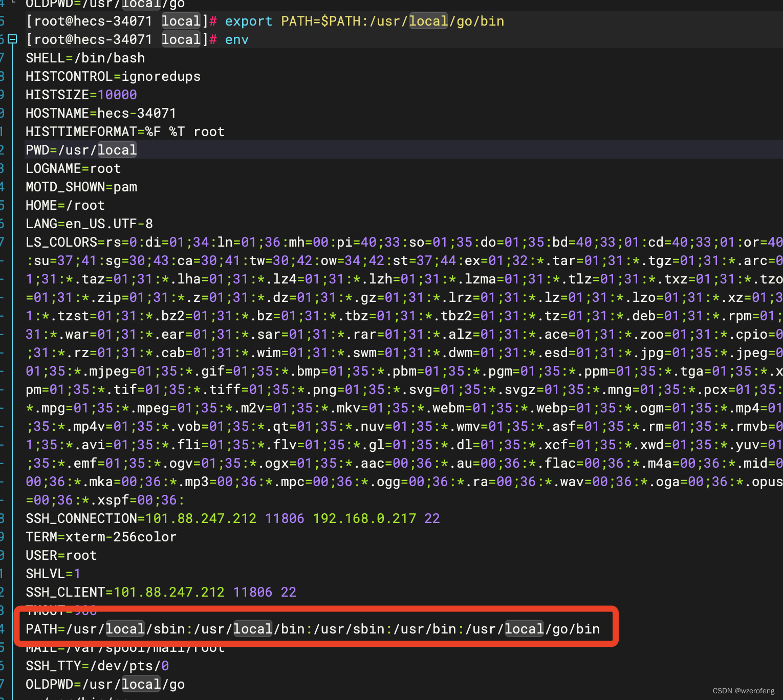Viewport: 783px width, 700px height.
Task: Click the '=00;36:*.xspf=00;36:' line of LS_COLORS
Action: (105, 500)
